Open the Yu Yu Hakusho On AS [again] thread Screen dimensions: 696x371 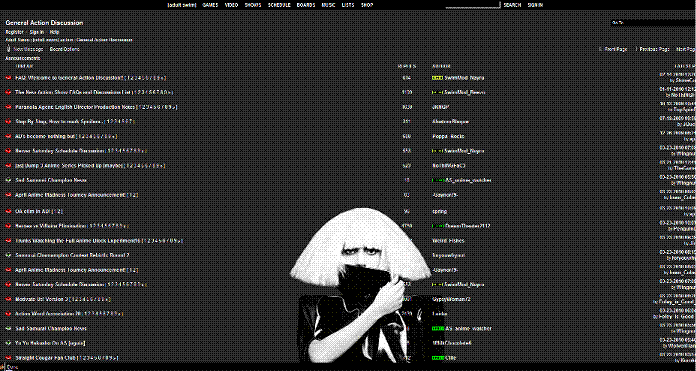click(x=50, y=343)
